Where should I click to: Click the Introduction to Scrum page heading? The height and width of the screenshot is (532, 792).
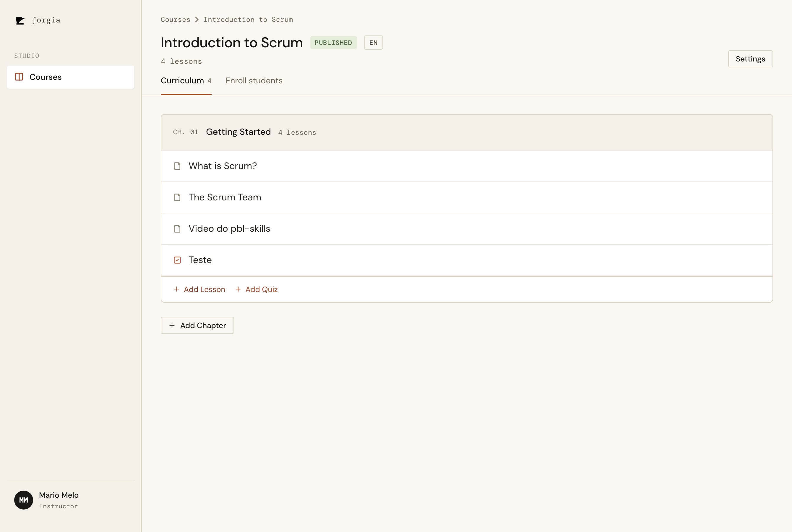point(232,43)
